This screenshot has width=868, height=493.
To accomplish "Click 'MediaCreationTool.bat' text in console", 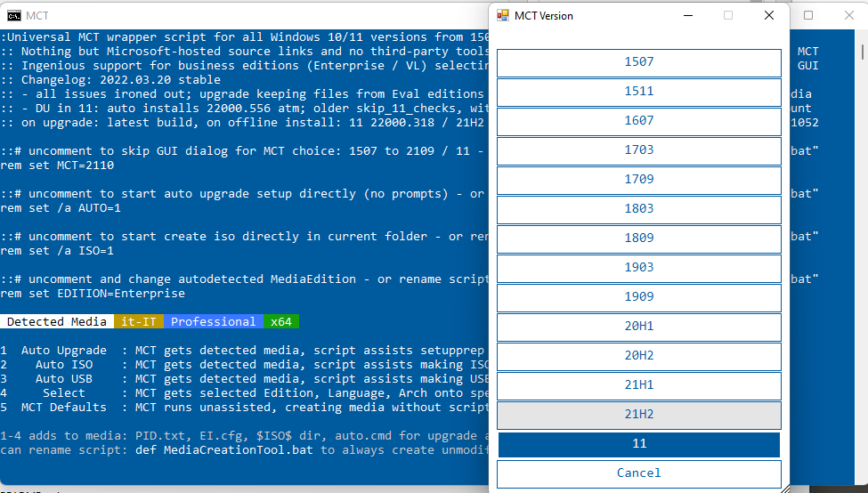I will [x=238, y=450].
